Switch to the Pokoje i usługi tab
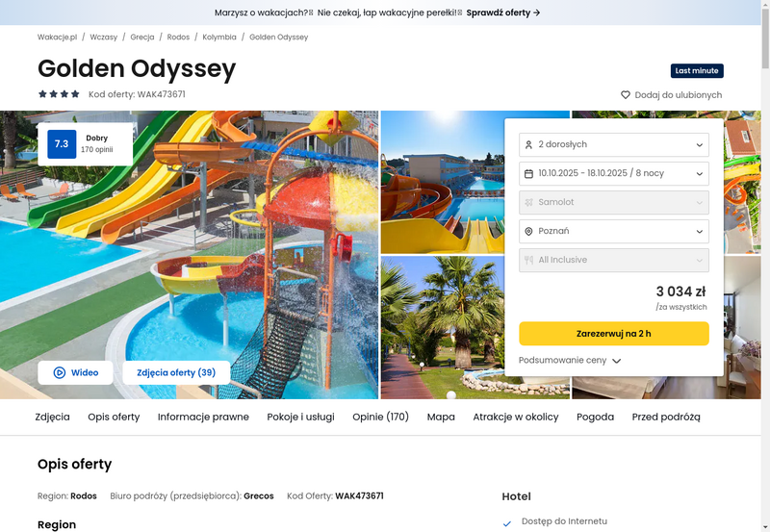 point(300,417)
